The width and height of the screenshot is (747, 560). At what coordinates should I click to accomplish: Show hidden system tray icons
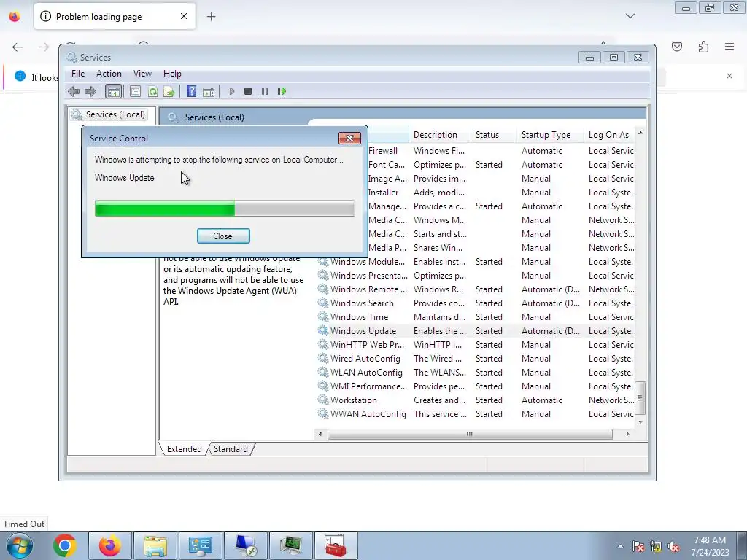(620, 547)
